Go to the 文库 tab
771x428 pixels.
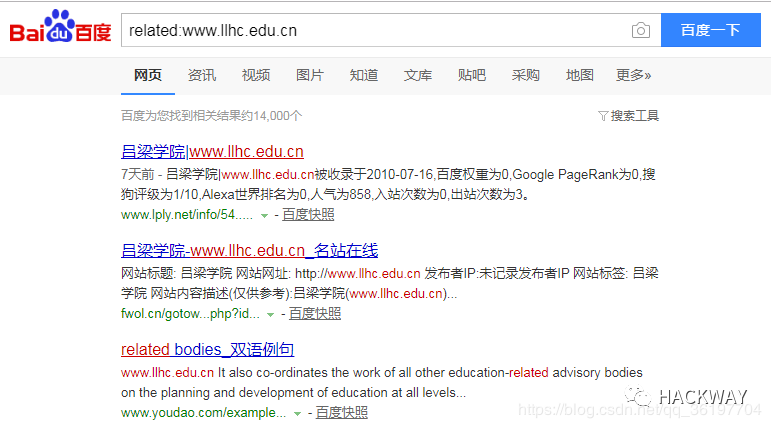pos(417,75)
